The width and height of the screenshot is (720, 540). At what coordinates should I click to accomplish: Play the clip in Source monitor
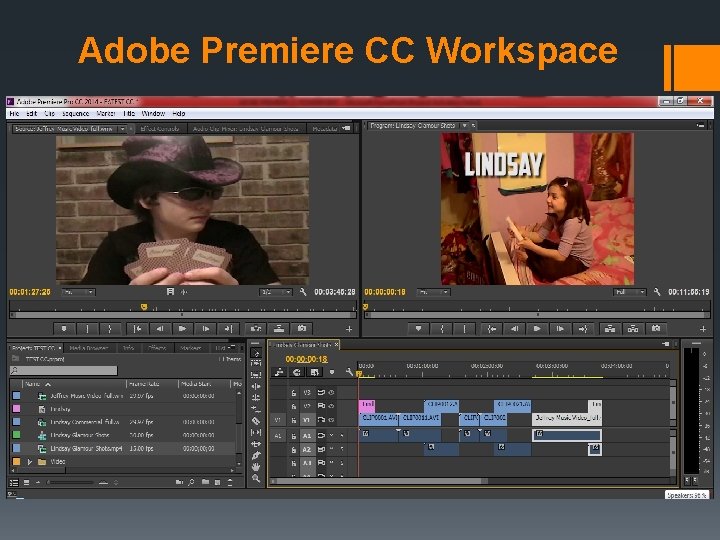click(182, 328)
